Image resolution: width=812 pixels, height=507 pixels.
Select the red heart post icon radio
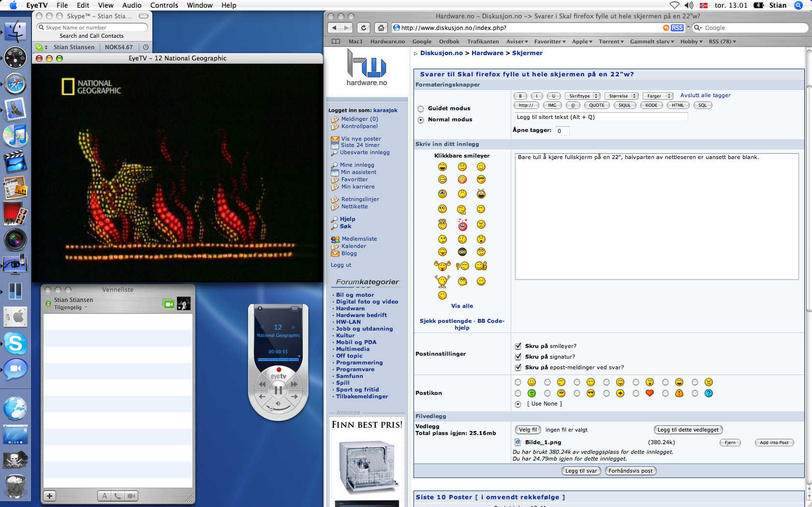636,393
